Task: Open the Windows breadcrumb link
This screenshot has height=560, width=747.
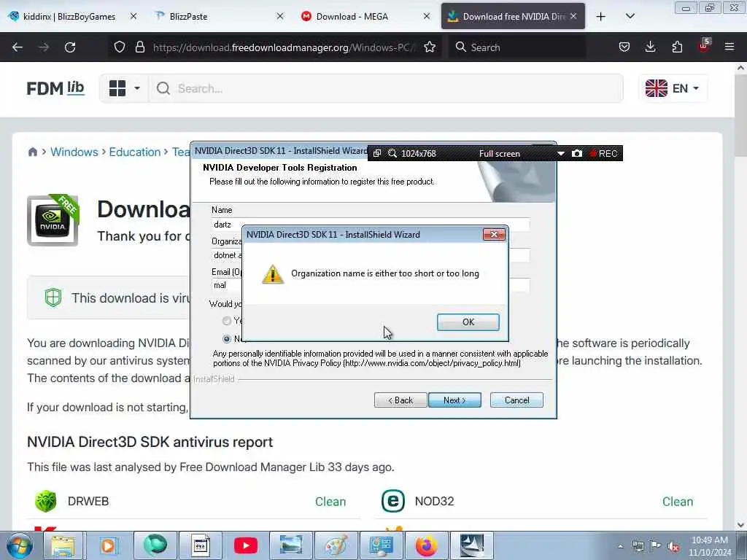Action: [x=74, y=152]
